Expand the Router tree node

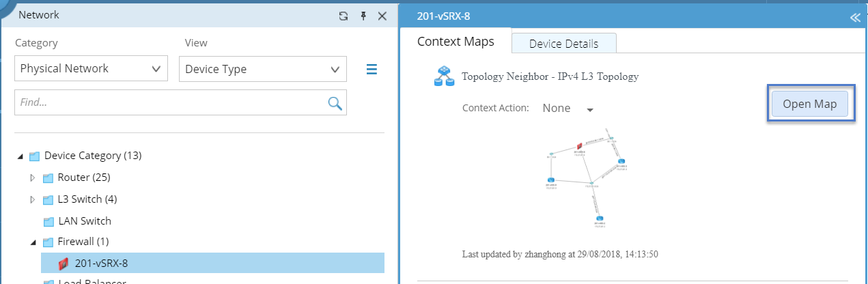pyautogui.click(x=32, y=178)
